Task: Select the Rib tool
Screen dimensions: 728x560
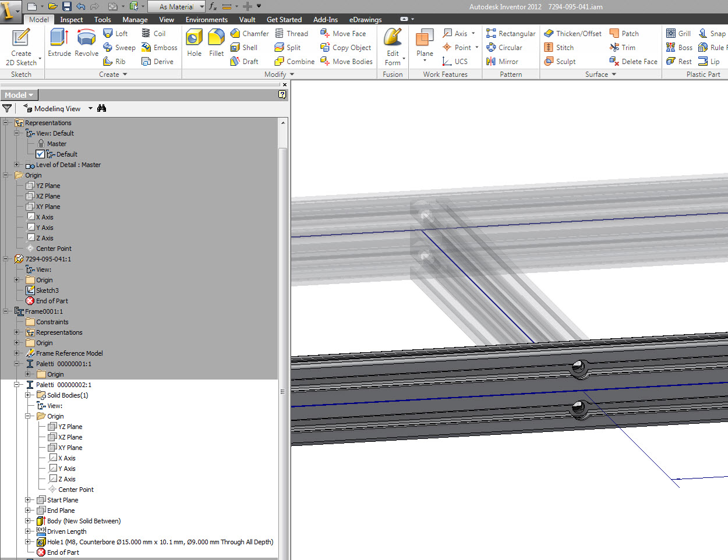Action: pos(114,61)
